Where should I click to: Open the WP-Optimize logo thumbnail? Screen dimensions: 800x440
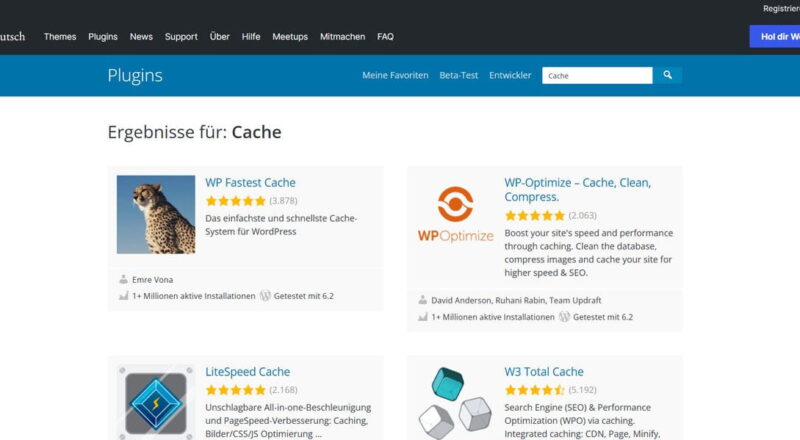(455, 214)
